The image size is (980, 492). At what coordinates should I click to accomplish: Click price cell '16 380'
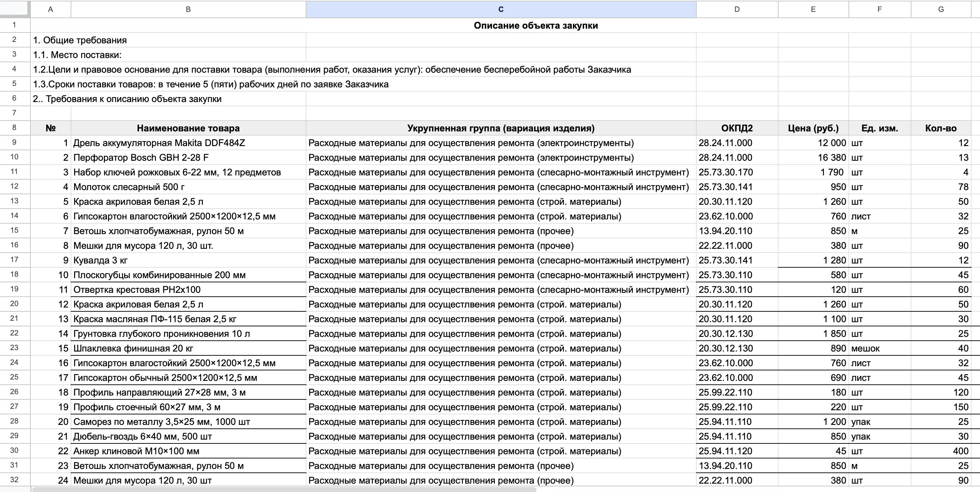[x=814, y=157]
